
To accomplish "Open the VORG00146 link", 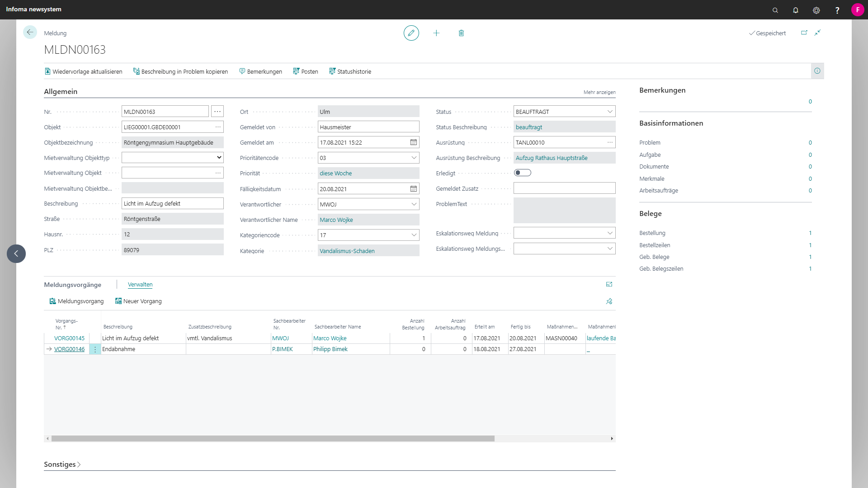I will 69,349.
